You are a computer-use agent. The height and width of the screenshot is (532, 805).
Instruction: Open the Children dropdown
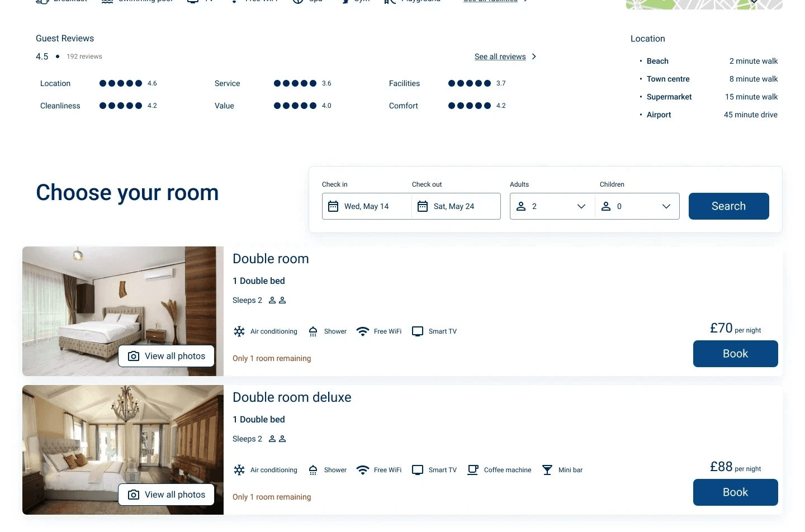[637, 206]
